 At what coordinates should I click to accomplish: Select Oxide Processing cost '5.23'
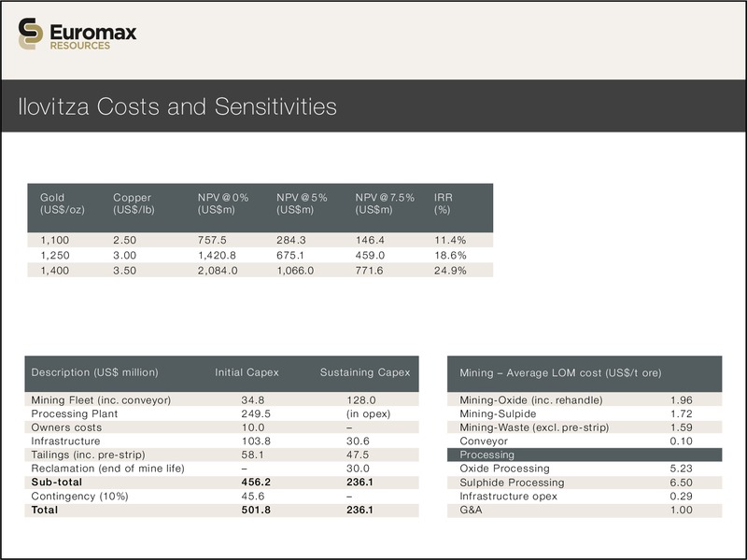(x=682, y=469)
